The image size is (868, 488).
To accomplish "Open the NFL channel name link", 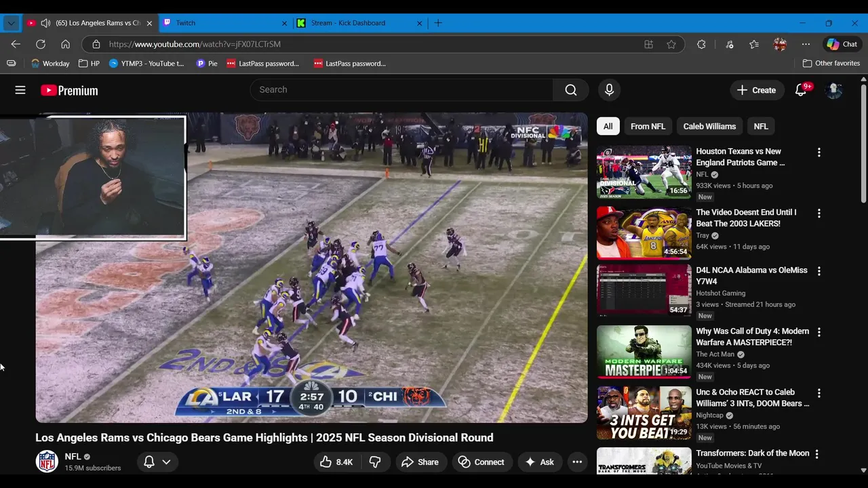I will (73, 457).
